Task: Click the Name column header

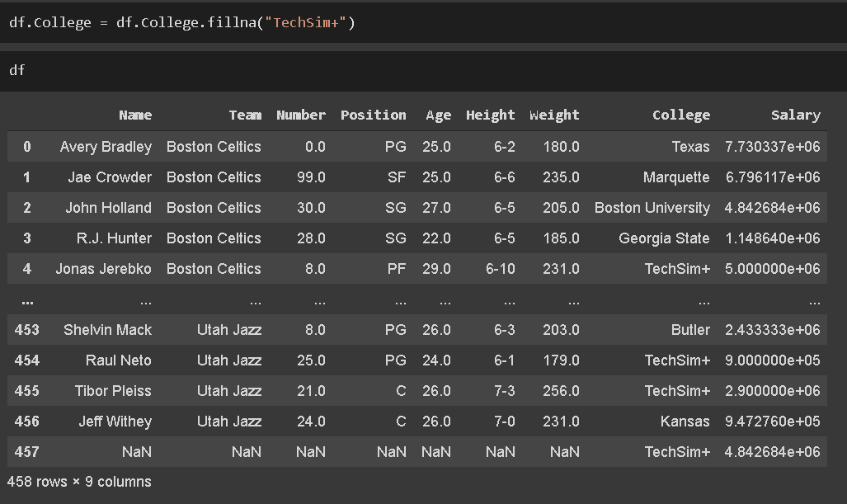Action: (x=135, y=115)
